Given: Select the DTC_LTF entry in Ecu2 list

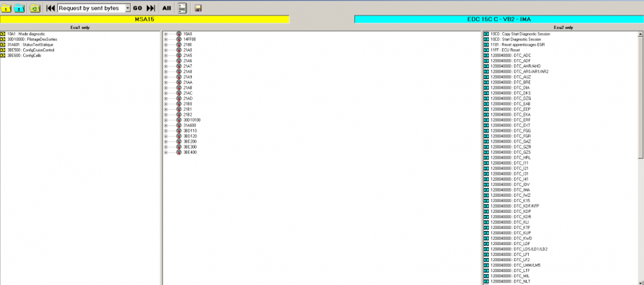Looking at the screenshot, I should (x=511, y=271).
